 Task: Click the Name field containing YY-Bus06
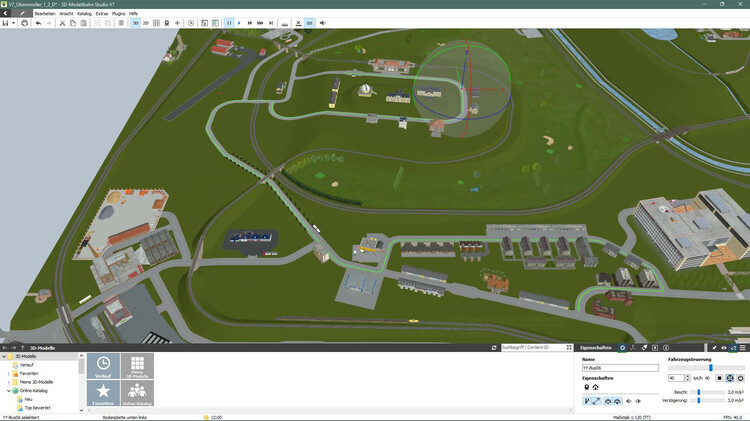(620, 368)
